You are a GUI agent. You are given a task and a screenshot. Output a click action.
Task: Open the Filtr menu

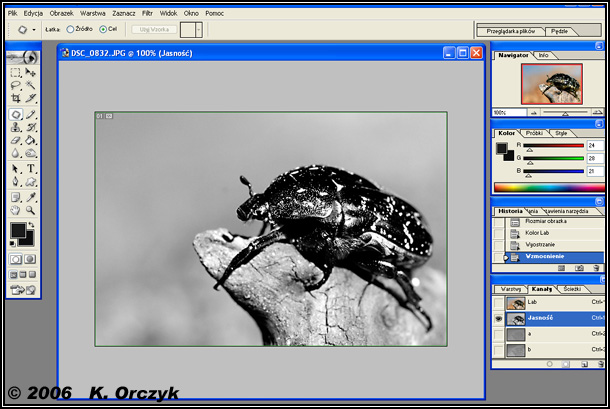click(x=147, y=13)
